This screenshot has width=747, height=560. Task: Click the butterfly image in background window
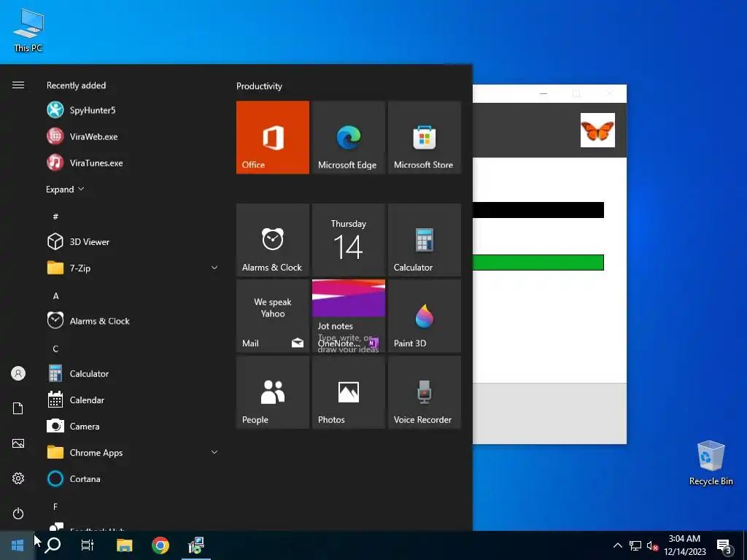tap(597, 130)
